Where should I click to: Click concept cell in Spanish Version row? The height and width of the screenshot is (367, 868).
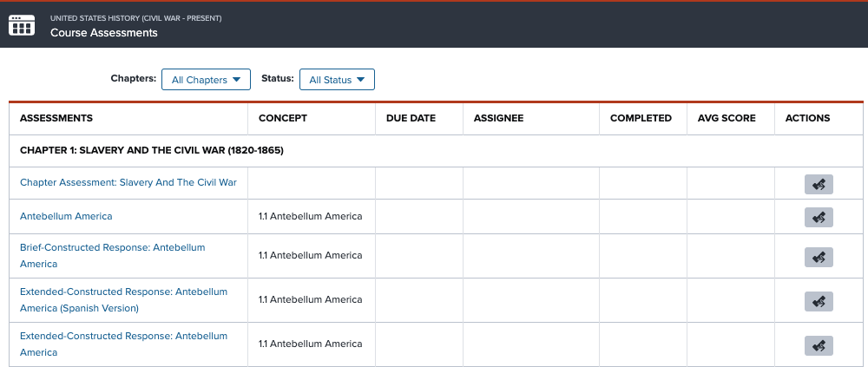(311, 299)
